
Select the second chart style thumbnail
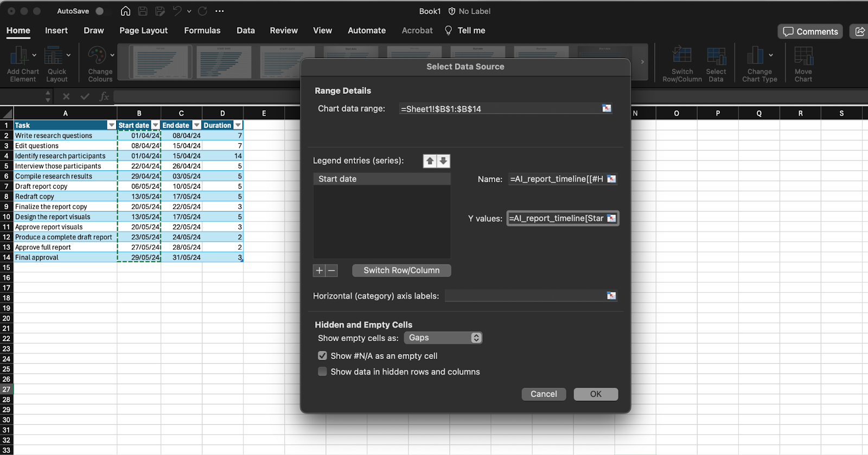coord(224,62)
